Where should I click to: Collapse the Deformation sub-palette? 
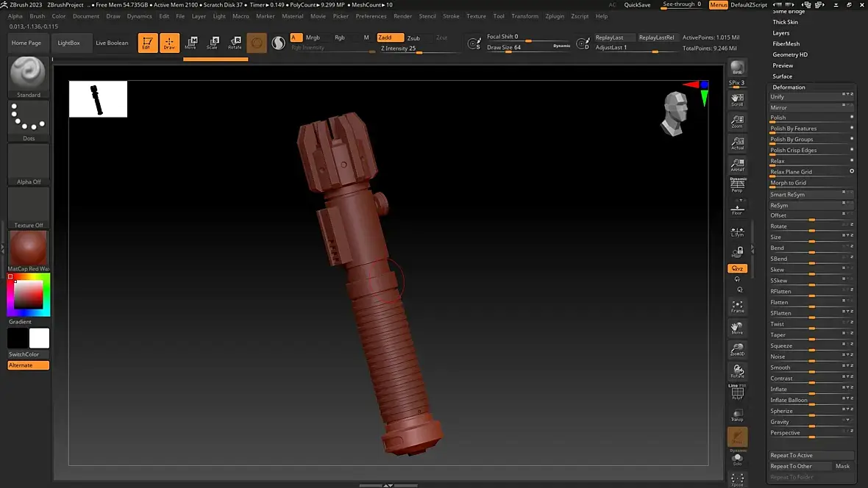coord(789,87)
